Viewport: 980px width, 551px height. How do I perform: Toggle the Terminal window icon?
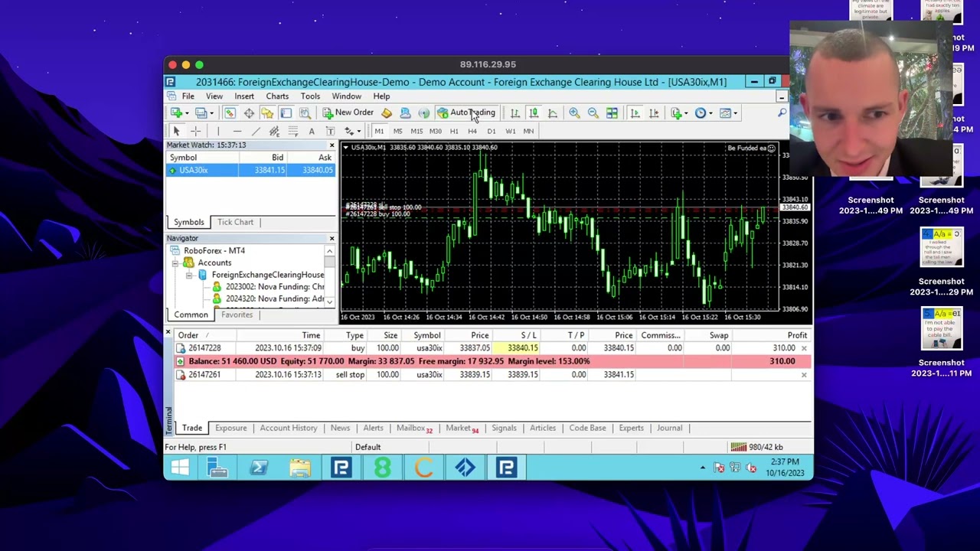286,113
